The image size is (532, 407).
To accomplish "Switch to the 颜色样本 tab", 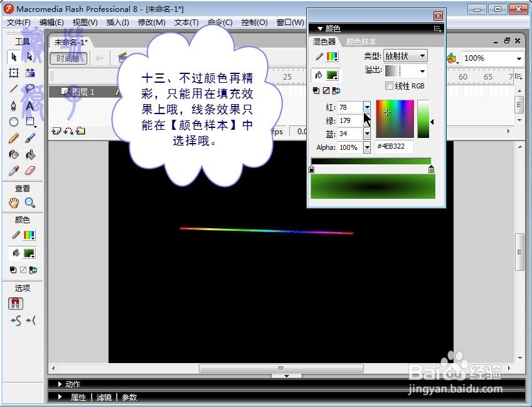I will pyautogui.click(x=361, y=43).
